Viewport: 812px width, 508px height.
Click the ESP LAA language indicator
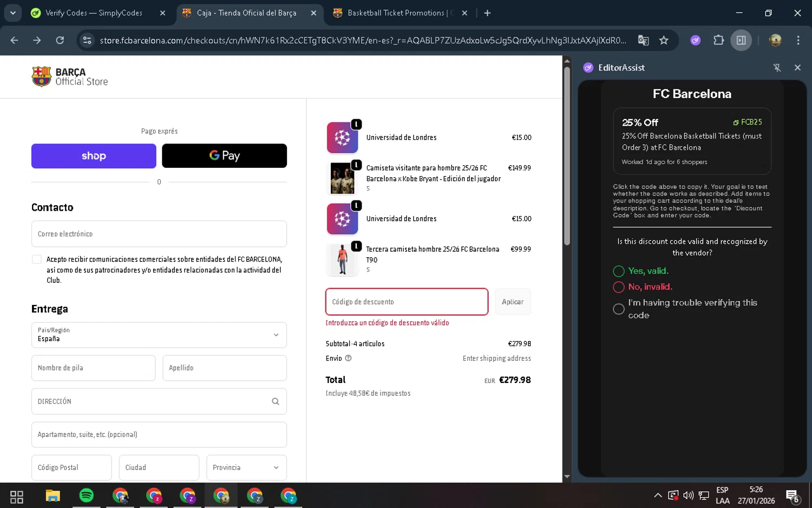point(723,496)
